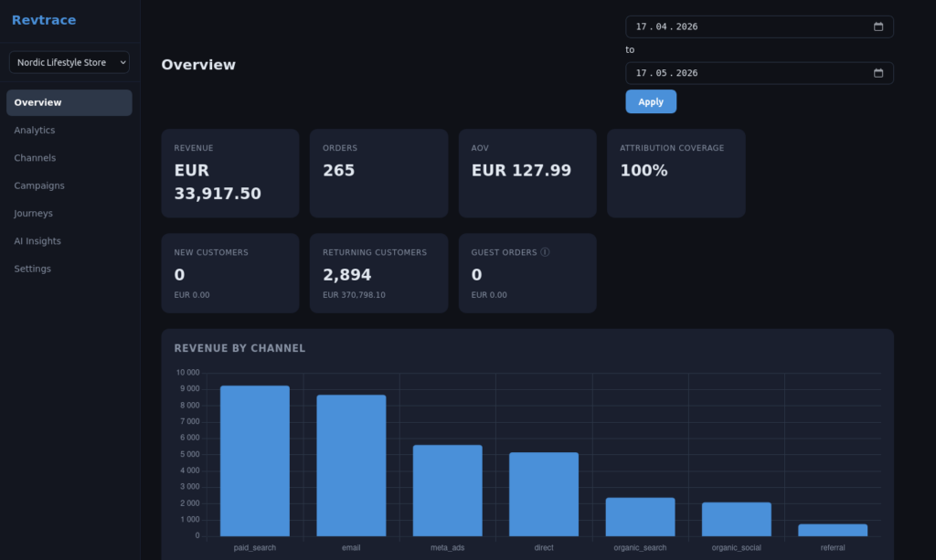Expand the Nordic Lifestyle Store selector

[x=69, y=63]
